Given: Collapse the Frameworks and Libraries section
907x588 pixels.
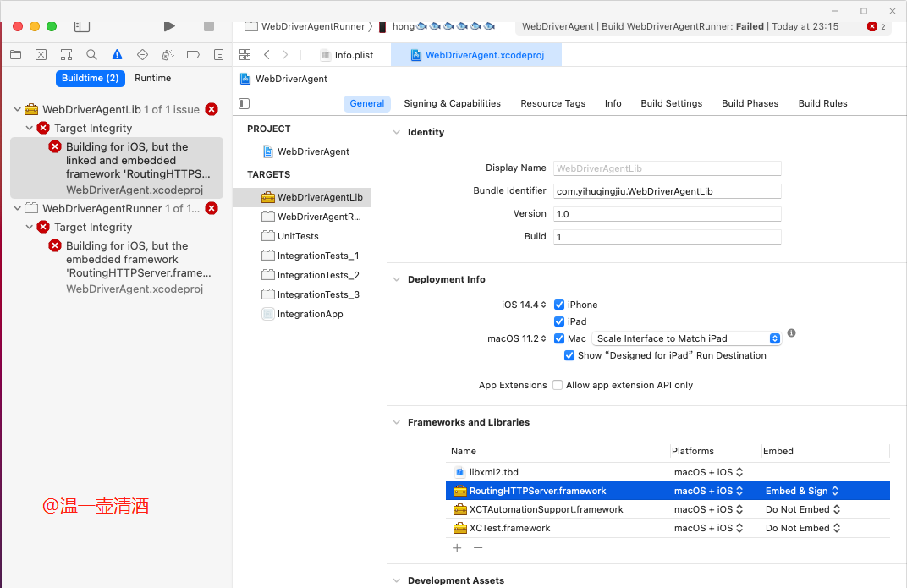Looking at the screenshot, I should click(396, 422).
